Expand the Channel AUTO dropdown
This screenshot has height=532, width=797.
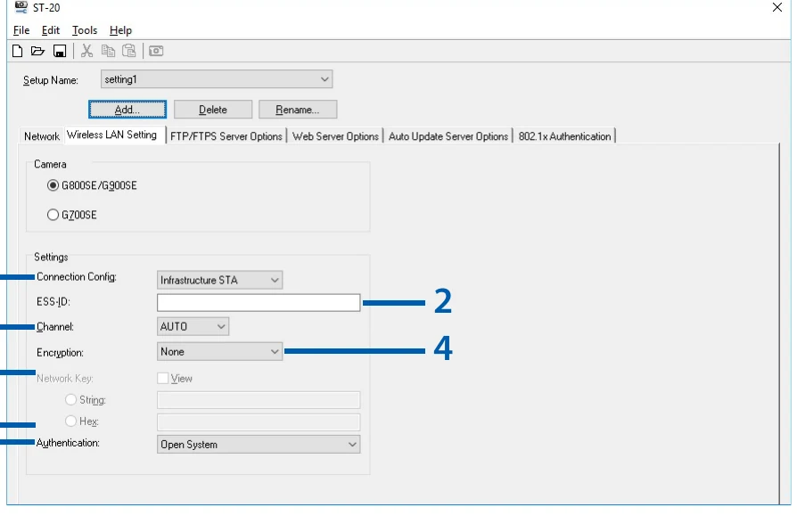[193, 327]
